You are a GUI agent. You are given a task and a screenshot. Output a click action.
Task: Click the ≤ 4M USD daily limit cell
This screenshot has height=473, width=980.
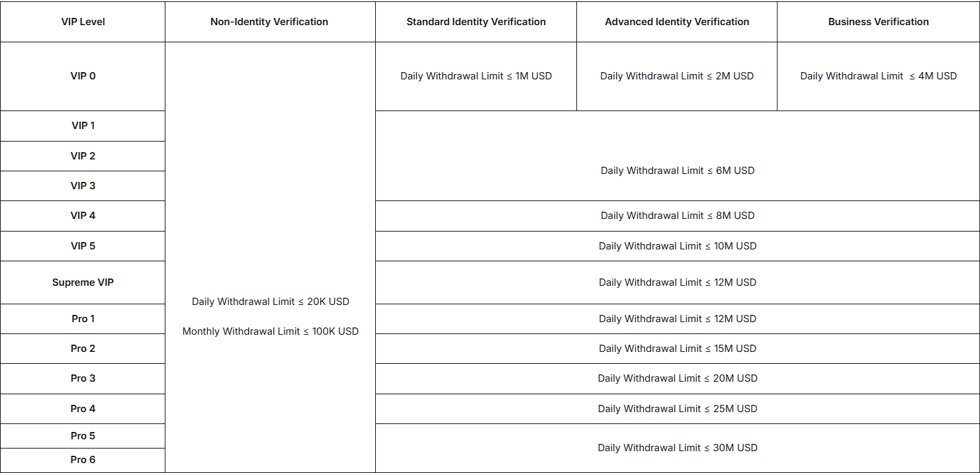point(878,76)
